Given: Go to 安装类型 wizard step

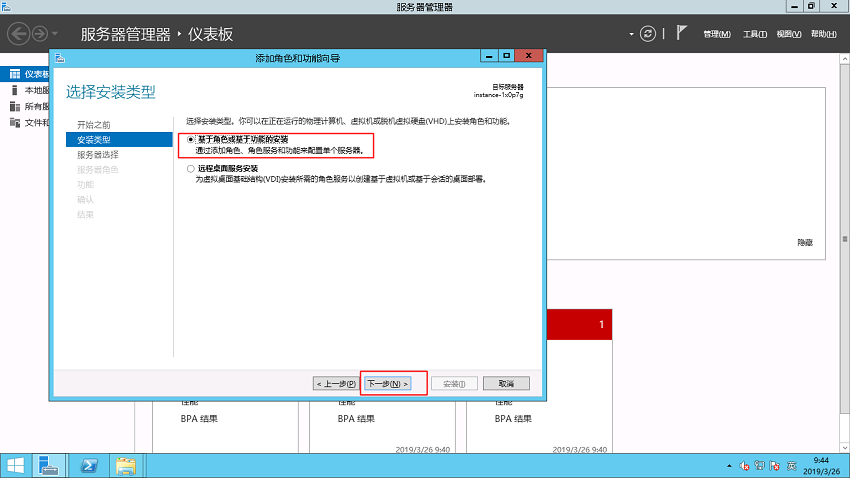Looking at the screenshot, I should (119, 140).
